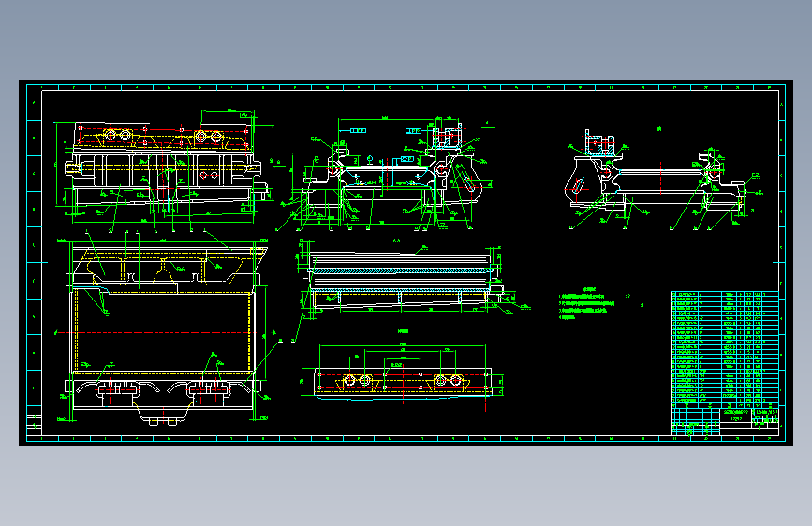Select the top-right mirrored section view
The width and height of the screenshot is (812, 526).
(663, 179)
